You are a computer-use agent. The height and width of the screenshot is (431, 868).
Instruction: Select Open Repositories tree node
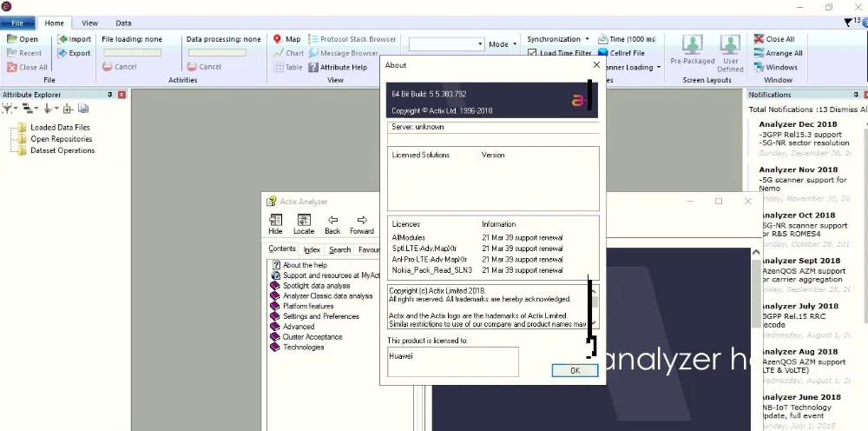(x=56, y=139)
